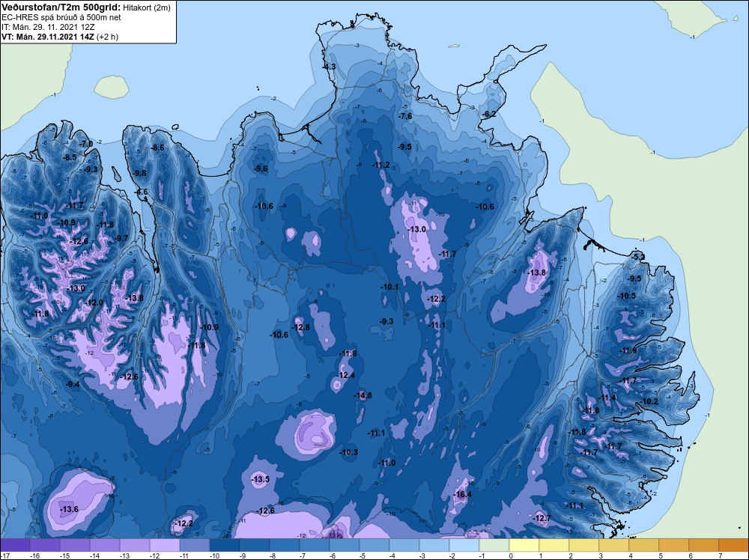749x560 pixels.
Task: Click the legend value 7
Action: point(719,556)
